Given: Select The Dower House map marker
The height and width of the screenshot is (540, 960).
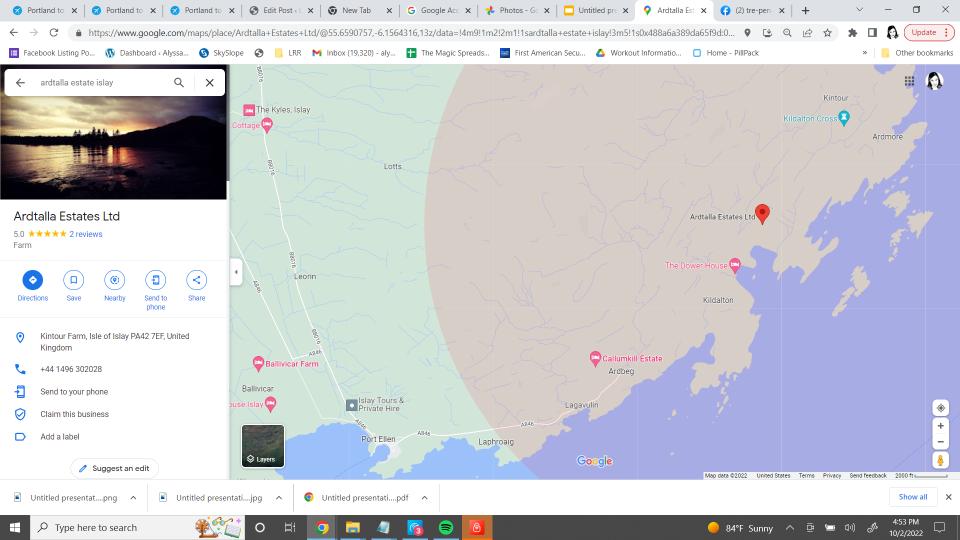Looking at the screenshot, I should click(735, 265).
